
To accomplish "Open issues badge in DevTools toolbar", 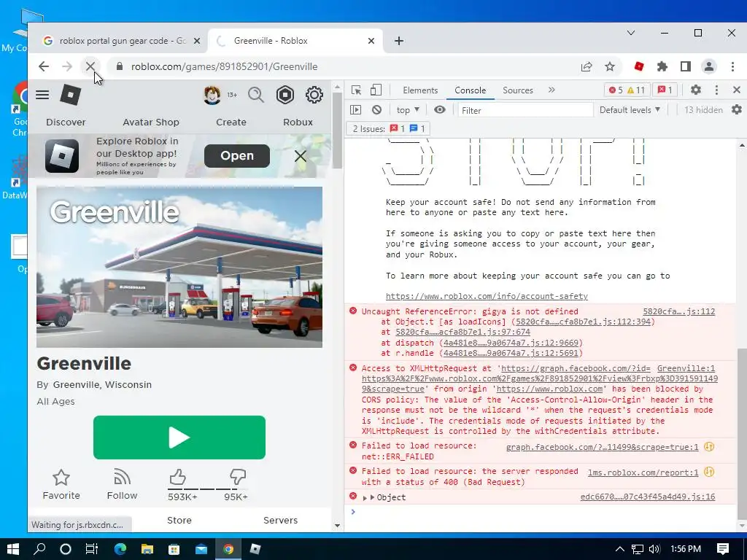I will coord(665,90).
